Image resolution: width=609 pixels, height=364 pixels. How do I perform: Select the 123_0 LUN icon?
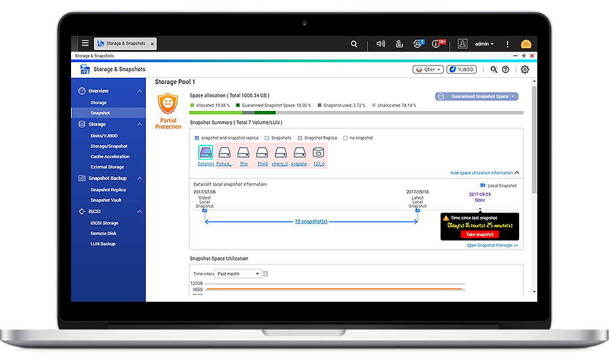318,153
